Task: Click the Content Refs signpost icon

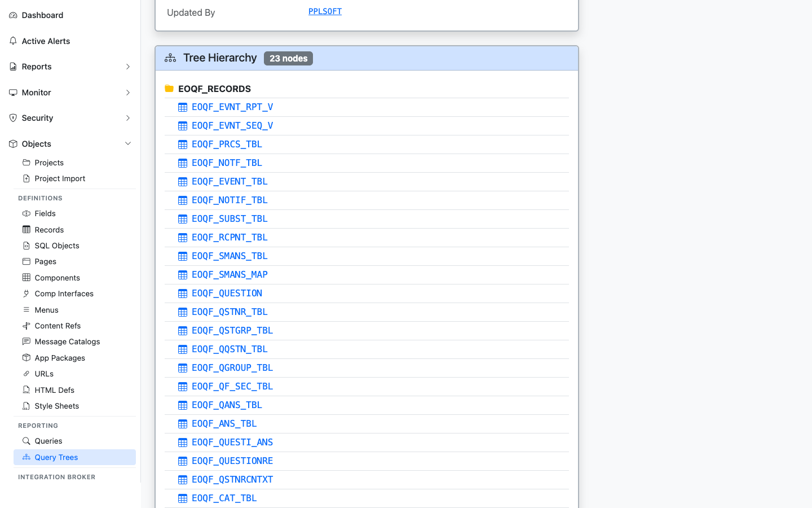Action: coord(27,326)
